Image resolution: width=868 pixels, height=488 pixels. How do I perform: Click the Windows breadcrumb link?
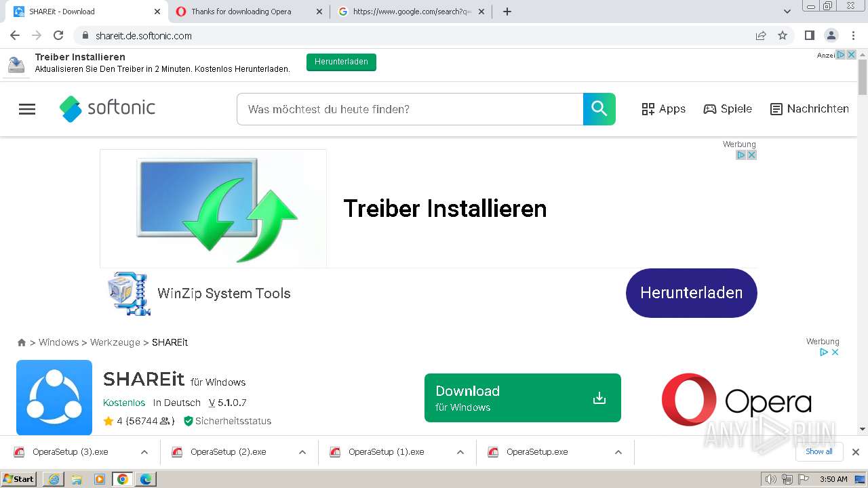coord(58,342)
